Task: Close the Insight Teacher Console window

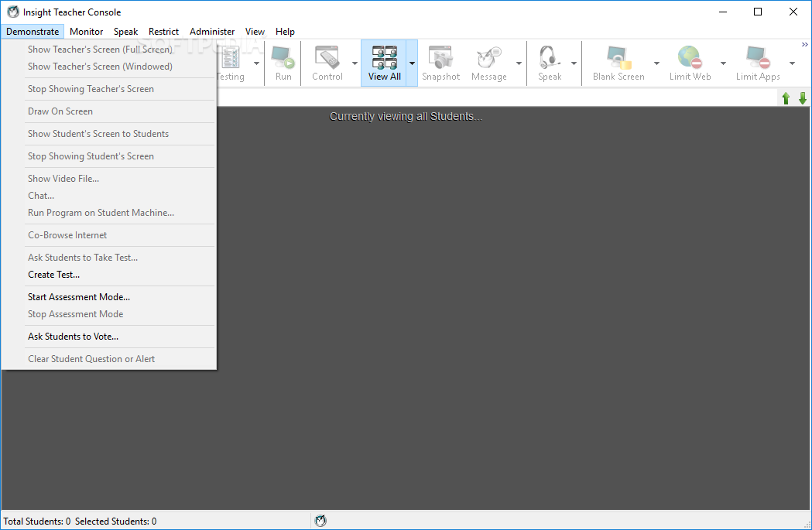Action: coord(793,12)
